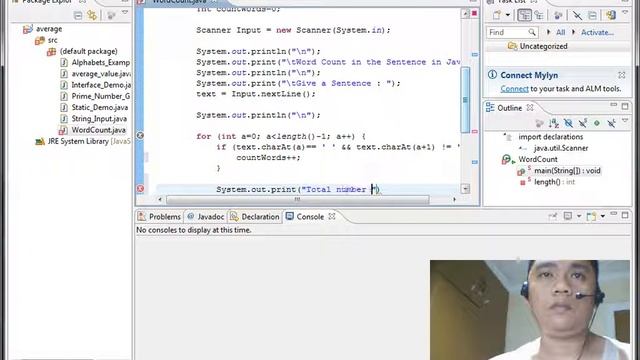This screenshot has width=640, height=360.
Task: Select WordCount.java in explorer
Action: tap(98, 130)
